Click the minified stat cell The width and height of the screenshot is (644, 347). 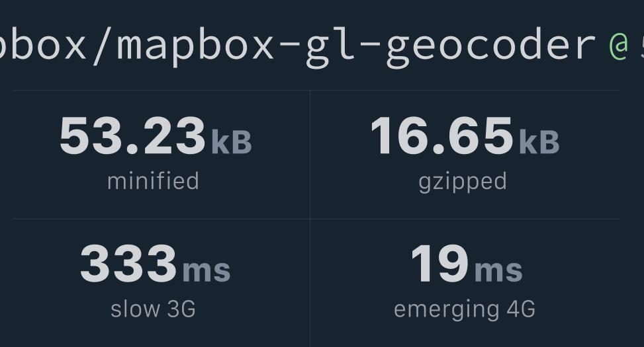tap(161, 155)
